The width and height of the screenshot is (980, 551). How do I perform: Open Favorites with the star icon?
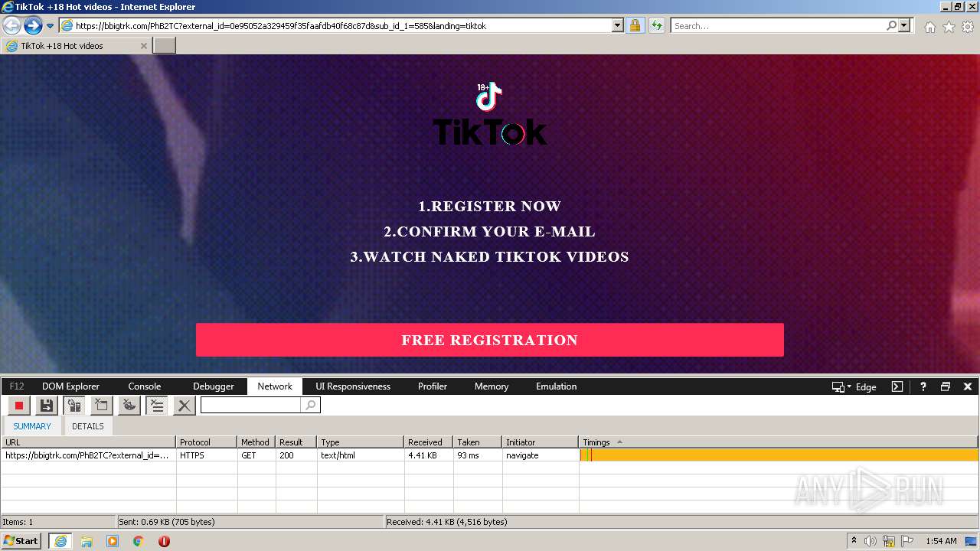pyautogui.click(x=949, y=27)
